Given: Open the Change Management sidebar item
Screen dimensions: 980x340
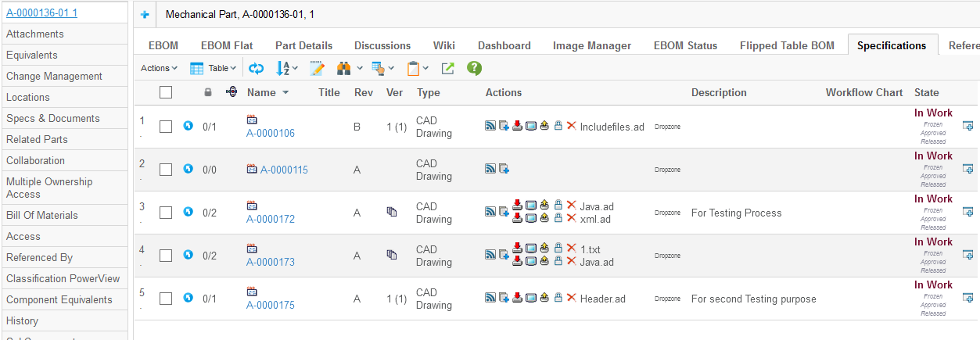Looking at the screenshot, I should point(54,76).
